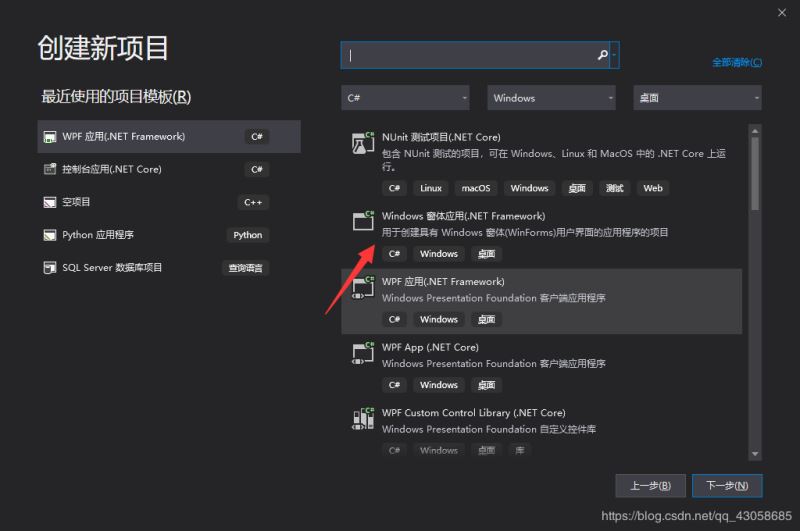The width and height of the screenshot is (800, 531).
Task: Click the WPF 应用(.NET Framework) template icon in list
Action: pyautogui.click(x=363, y=288)
